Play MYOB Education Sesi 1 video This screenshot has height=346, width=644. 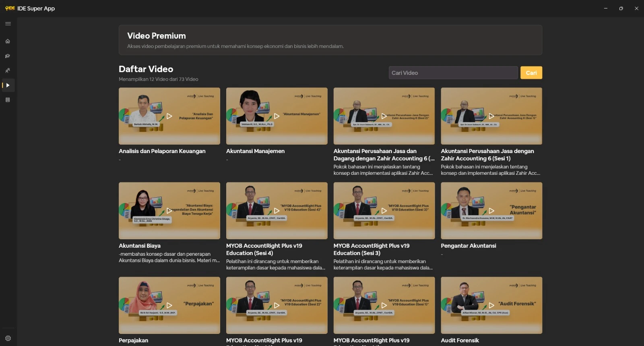[384, 305]
